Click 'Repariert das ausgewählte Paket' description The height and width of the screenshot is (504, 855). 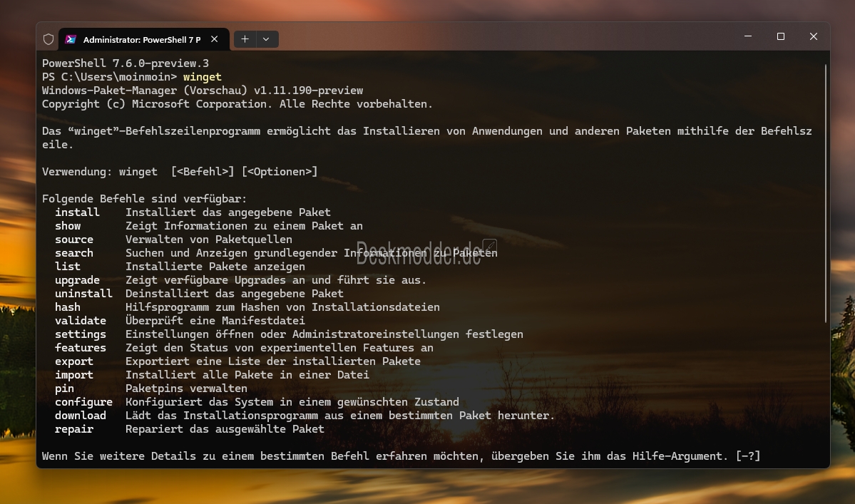(x=225, y=429)
